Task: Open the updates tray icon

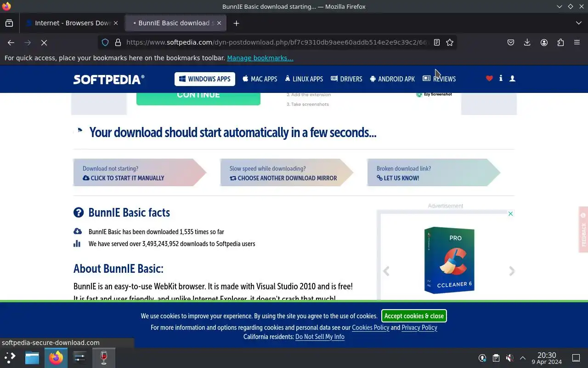Action: pos(482,358)
